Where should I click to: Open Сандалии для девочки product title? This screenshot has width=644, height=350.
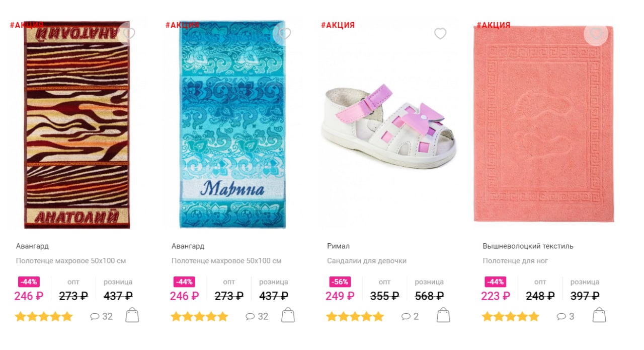click(x=367, y=261)
